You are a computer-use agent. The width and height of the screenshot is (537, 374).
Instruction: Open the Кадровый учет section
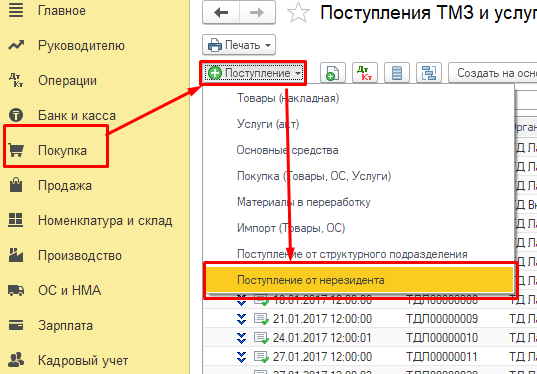tap(83, 360)
